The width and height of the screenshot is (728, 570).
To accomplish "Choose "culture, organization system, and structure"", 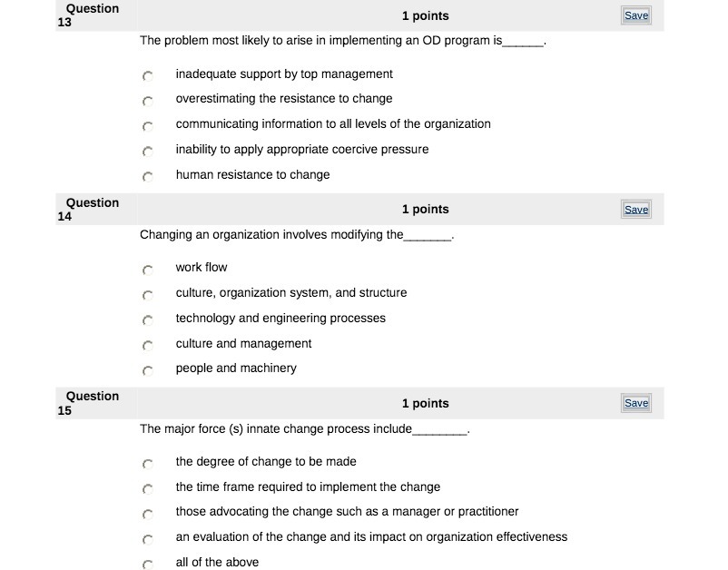I will point(148,295).
